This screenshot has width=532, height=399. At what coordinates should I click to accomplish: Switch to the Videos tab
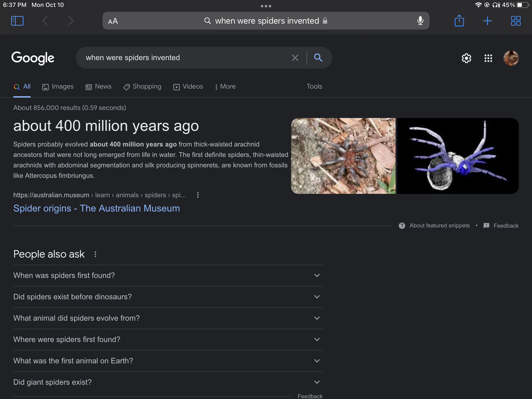[188, 87]
